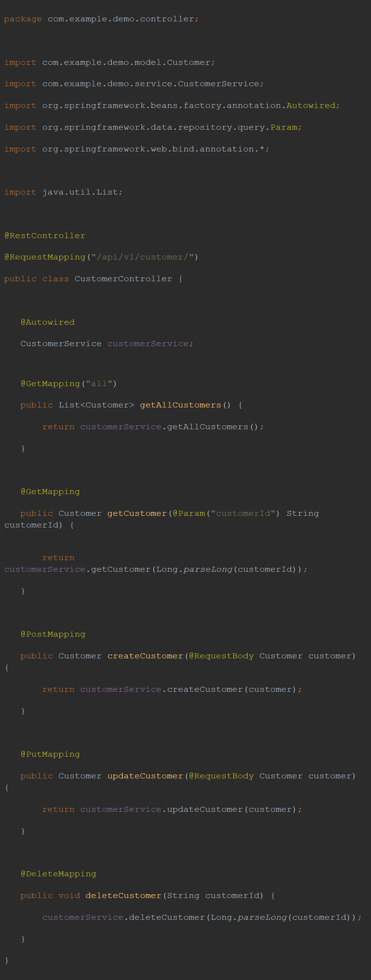Viewport: 371px width, 980px height.
Task: Click the @PutMapping annotation
Action: [x=50, y=754]
